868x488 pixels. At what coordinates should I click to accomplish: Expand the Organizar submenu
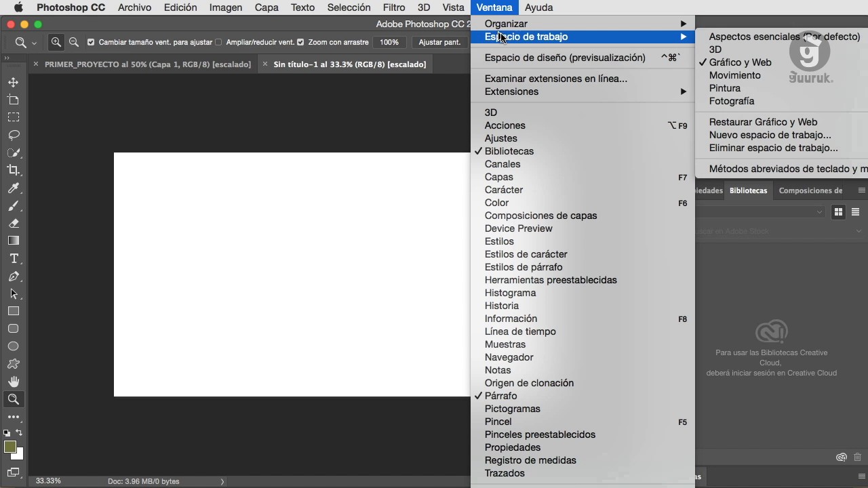(583, 24)
